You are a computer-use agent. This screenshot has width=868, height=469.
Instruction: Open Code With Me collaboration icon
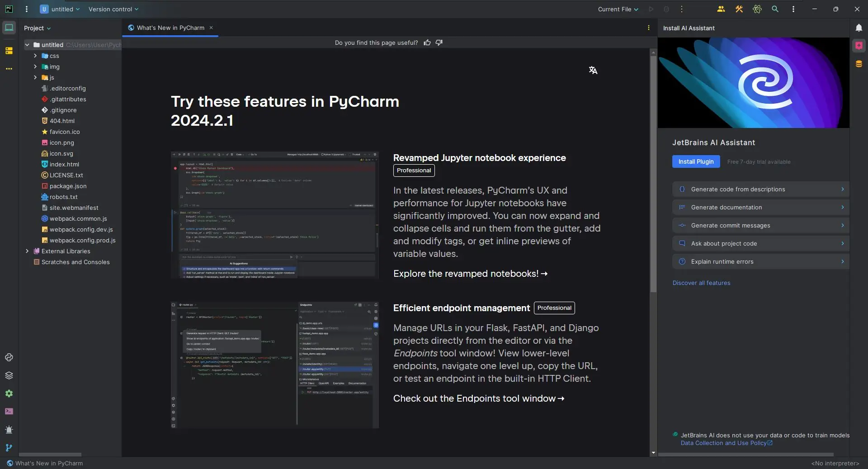[x=721, y=9]
